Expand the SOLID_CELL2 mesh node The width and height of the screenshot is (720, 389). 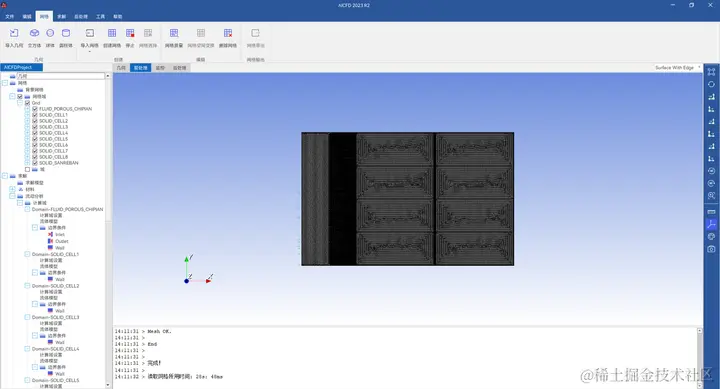pyautogui.click(x=28, y=121)
